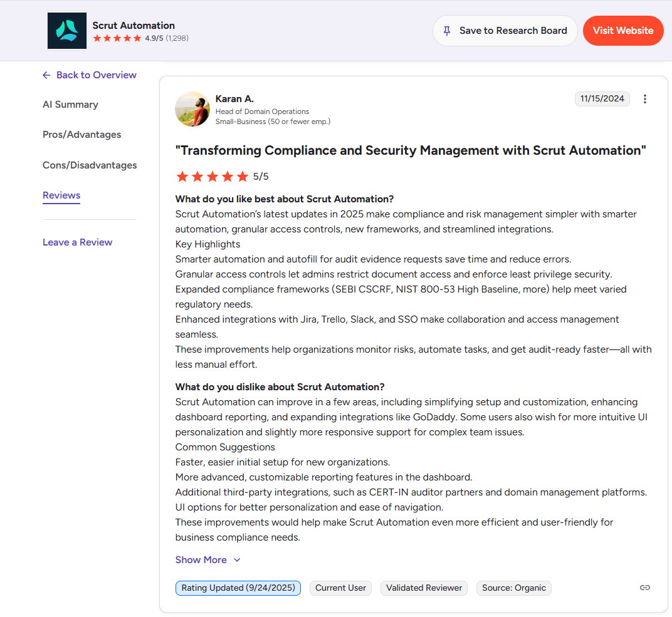Click the pin icon on Save to Research Board
The height and width of the screenshot is (617, 672).
pos(446,30)
